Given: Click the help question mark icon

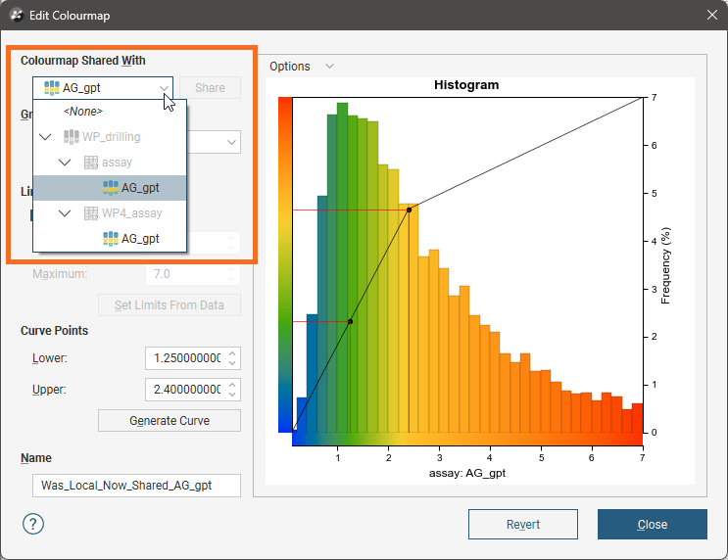Looking at the screenshot, I should point(32,524).
